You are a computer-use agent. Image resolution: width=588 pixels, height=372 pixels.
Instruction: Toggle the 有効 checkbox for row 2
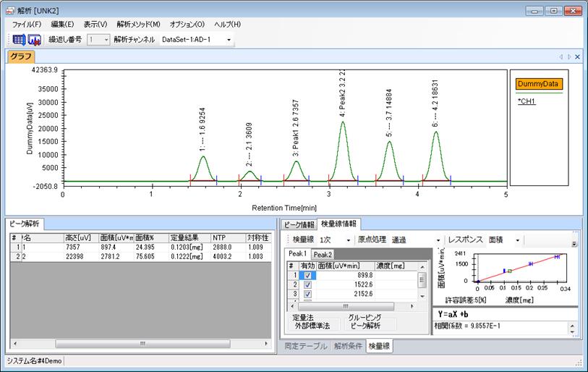(x=308, y=285)
